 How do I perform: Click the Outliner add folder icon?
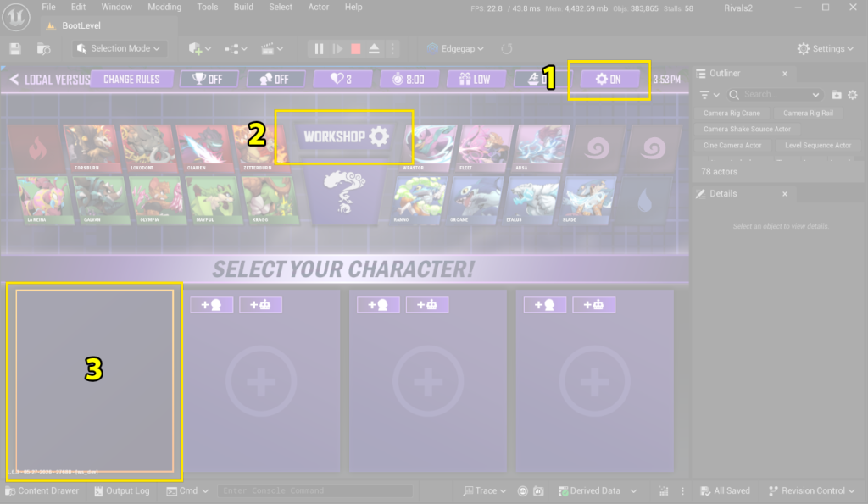[837, 95]
